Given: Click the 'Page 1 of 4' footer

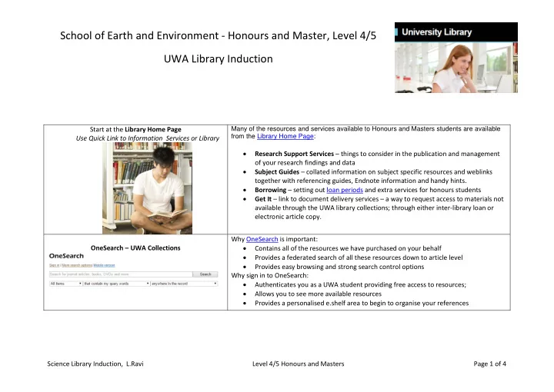Looking at the screenshot, I should (489, 364).
